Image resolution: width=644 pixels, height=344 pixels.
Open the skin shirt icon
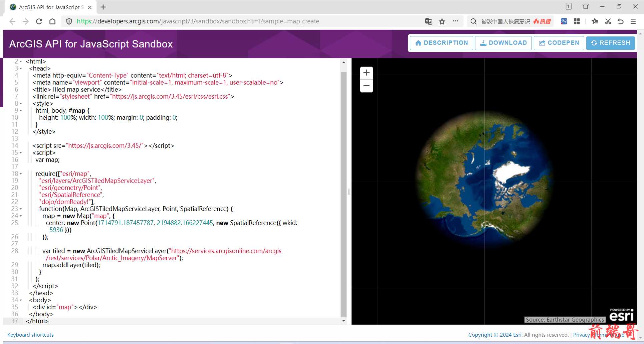pos(586,6)
